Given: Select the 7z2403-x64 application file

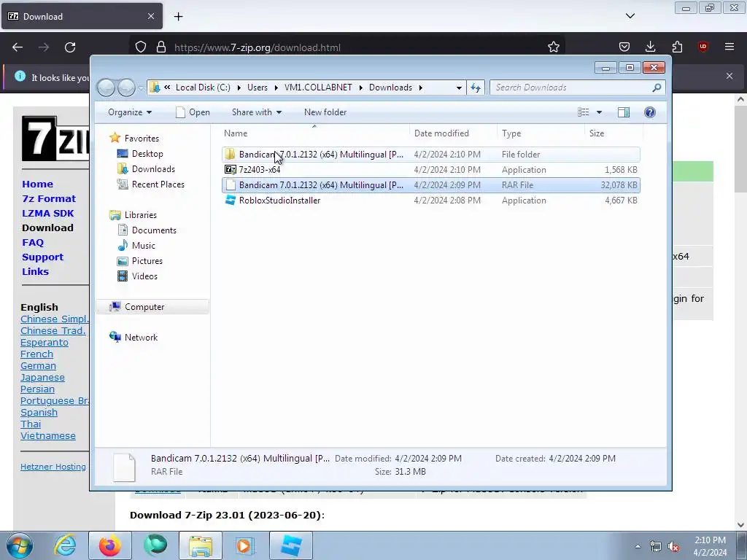Looking at the screenshot, I should click(x=430, y=169).
